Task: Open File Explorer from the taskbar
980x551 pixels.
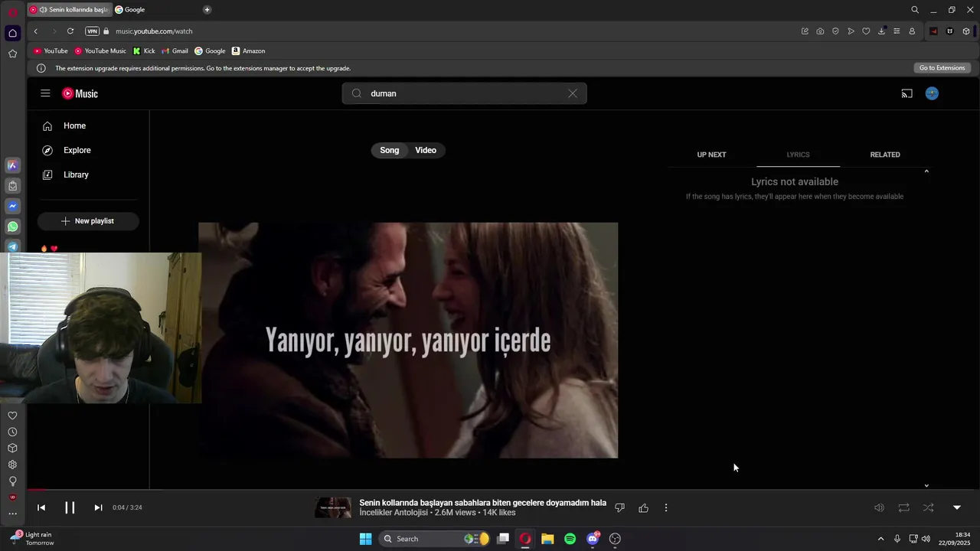Action: pyautogui.click(x=547, y=539)
